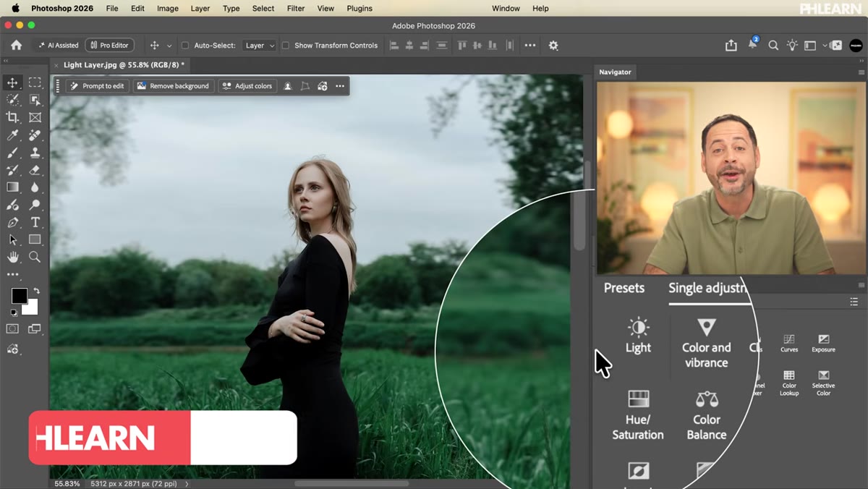Open Move tool preset picker chevron

tap(169, 46)
